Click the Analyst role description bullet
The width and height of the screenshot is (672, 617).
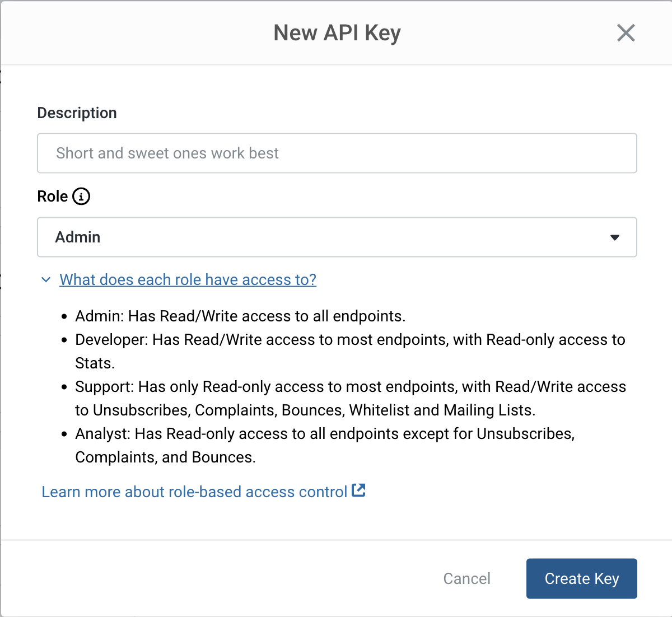(325, 434)
